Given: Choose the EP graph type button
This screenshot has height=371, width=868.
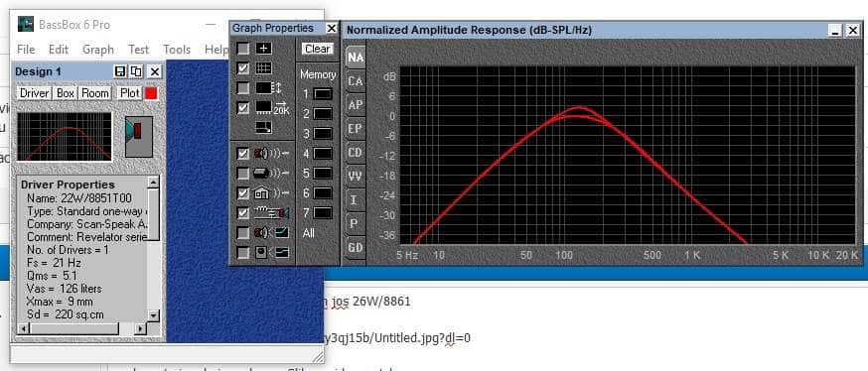Looking at the screenshot, I should (356, 129).
